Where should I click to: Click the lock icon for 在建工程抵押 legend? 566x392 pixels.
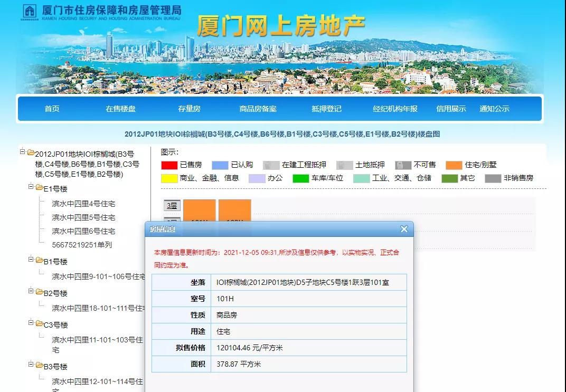tap(271, 165)
